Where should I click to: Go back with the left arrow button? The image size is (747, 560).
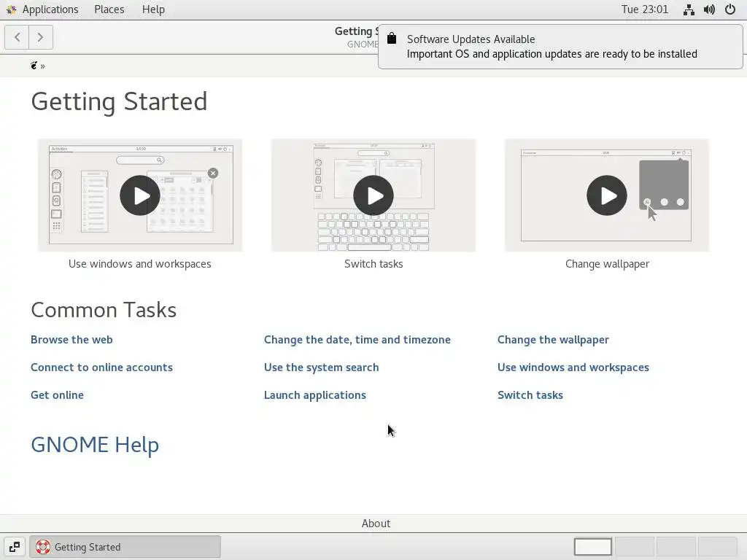click(18, 37)
